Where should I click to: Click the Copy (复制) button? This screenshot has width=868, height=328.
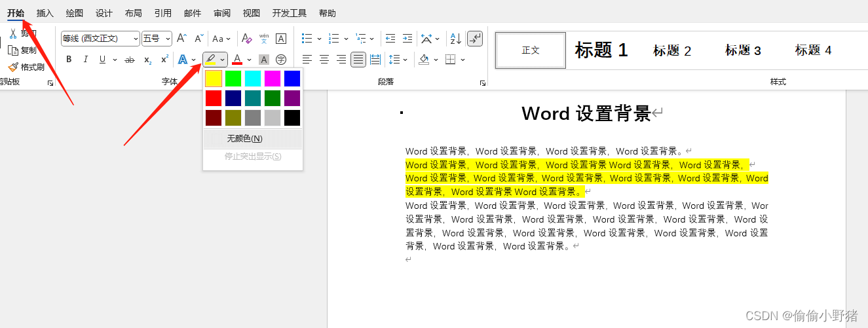tap(22, 50)
